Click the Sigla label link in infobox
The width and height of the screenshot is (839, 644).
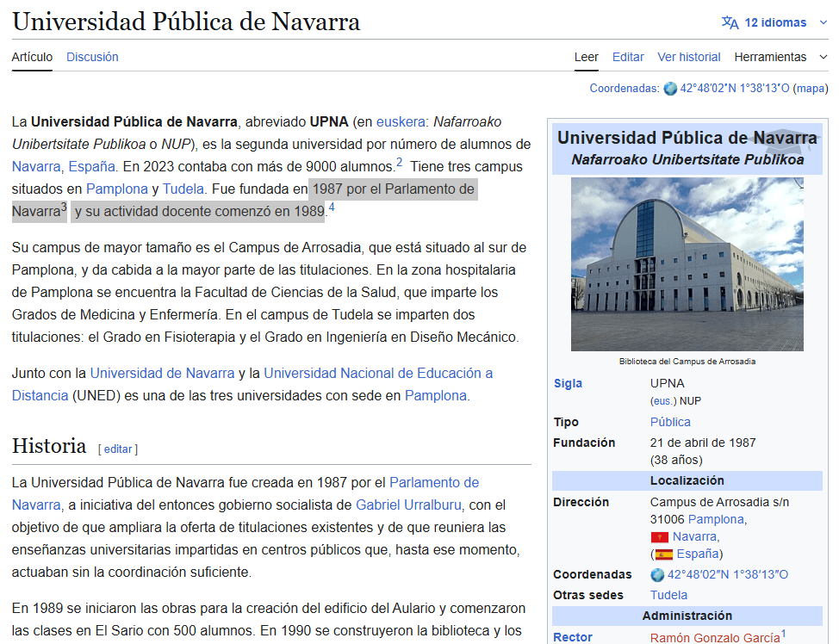click(568, 383)
